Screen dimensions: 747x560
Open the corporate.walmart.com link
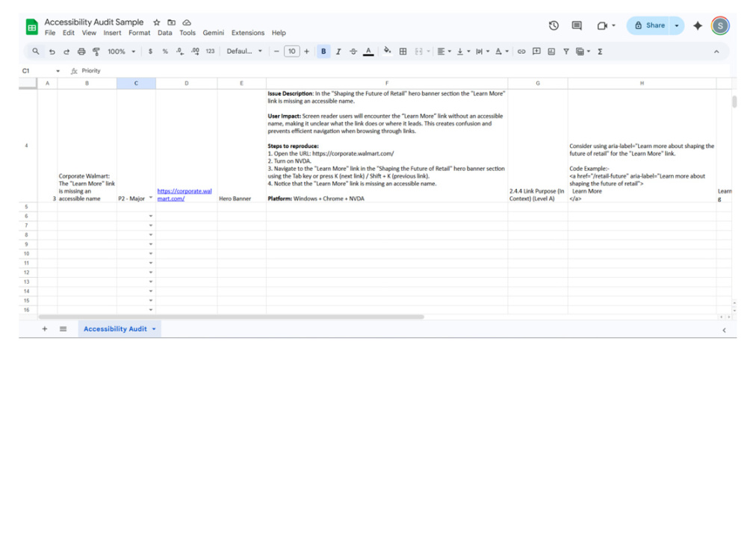(x=185, y=195)
